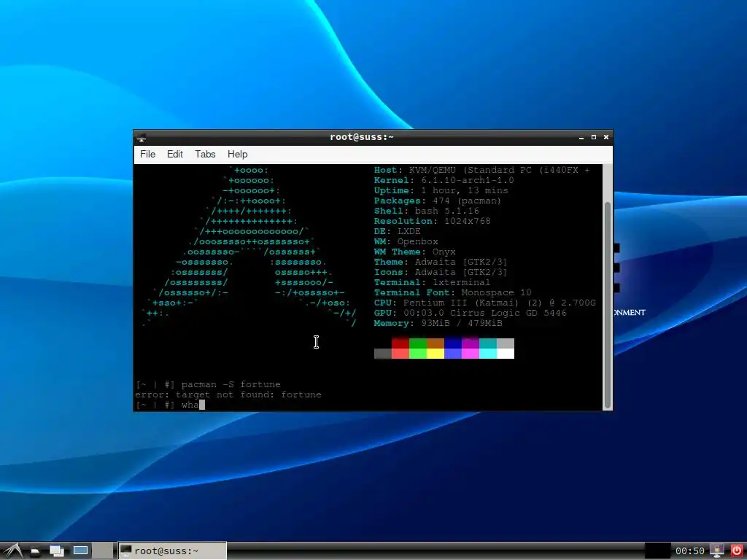
Task: Open the Help menu in lxterminal
Action: pyautogui.click(x=237, y=155)
